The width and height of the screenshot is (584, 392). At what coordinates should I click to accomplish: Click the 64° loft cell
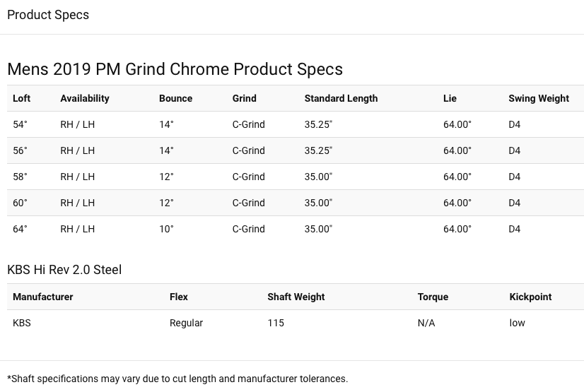pos(20,229)
